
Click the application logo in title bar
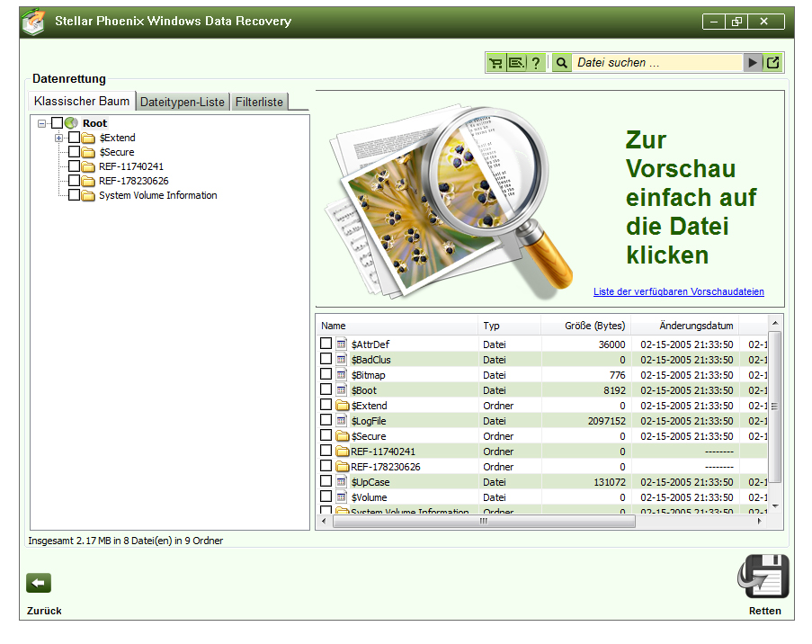point(34,22)
